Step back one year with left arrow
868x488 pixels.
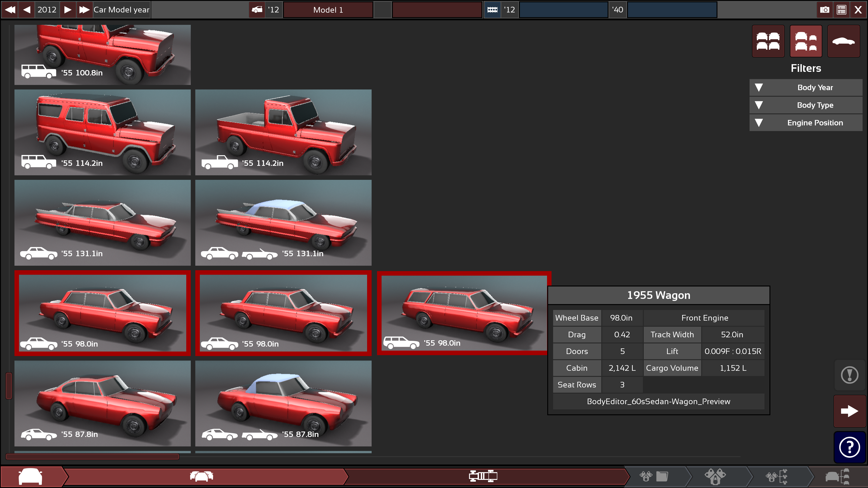pos(27,9)
